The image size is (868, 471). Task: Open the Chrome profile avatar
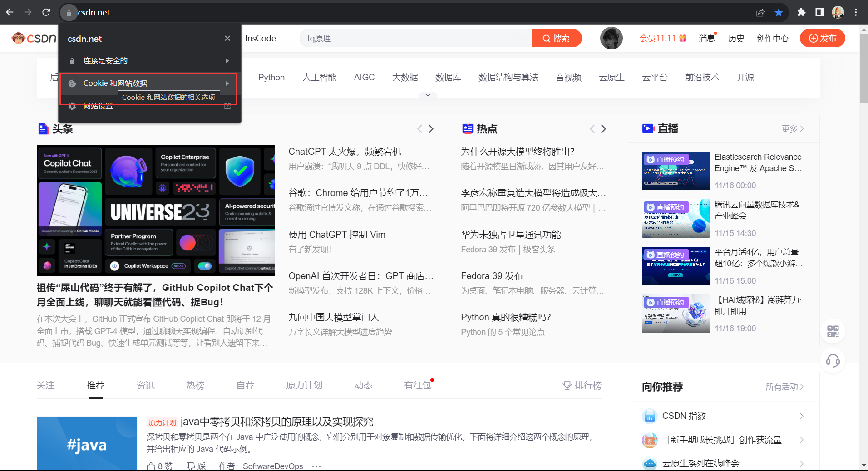tap(838, 12)
